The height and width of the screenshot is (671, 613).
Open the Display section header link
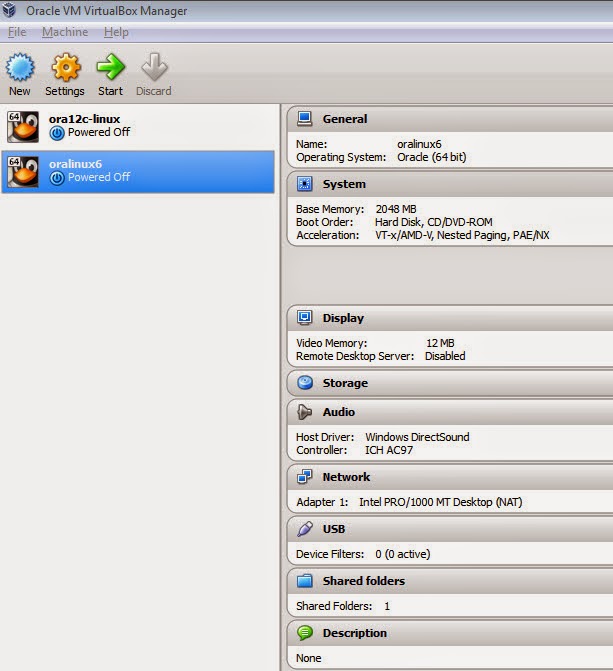click(x=343, y=318)
